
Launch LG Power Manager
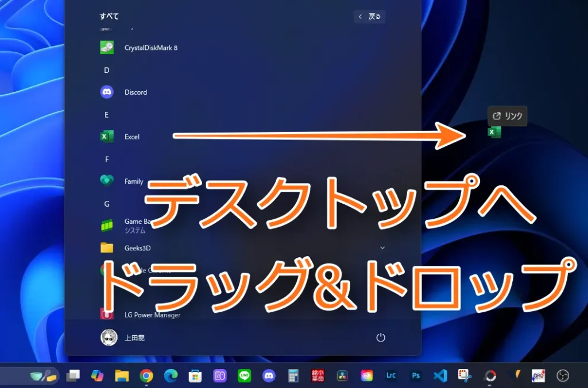140,315
